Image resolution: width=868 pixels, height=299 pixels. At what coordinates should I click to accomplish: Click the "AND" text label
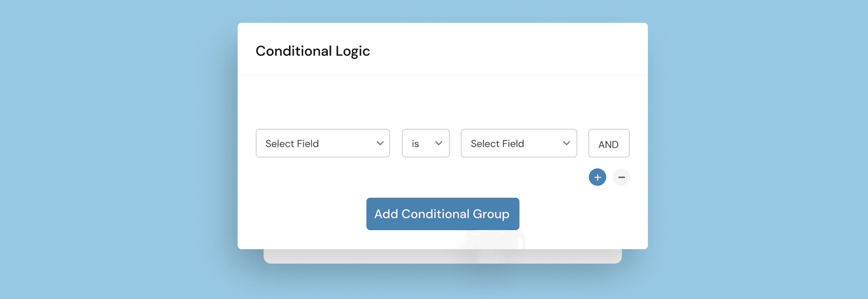pos(609,145)
